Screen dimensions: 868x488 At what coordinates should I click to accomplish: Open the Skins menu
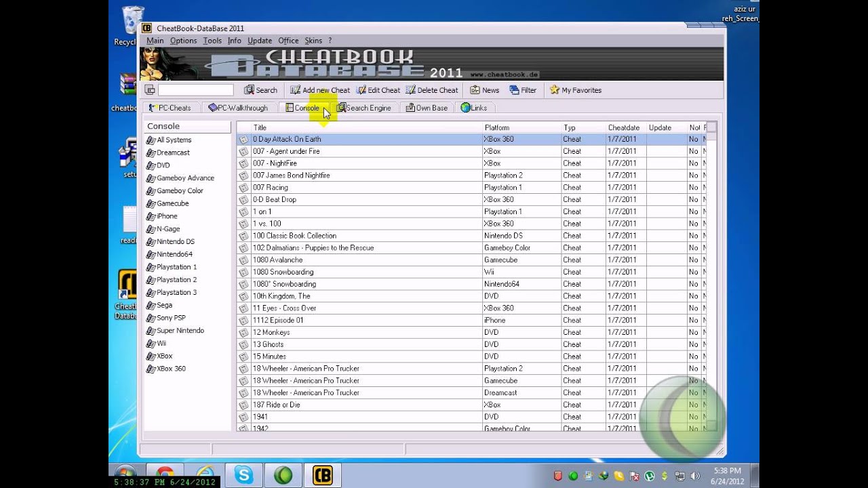click(x=313, y=41)
